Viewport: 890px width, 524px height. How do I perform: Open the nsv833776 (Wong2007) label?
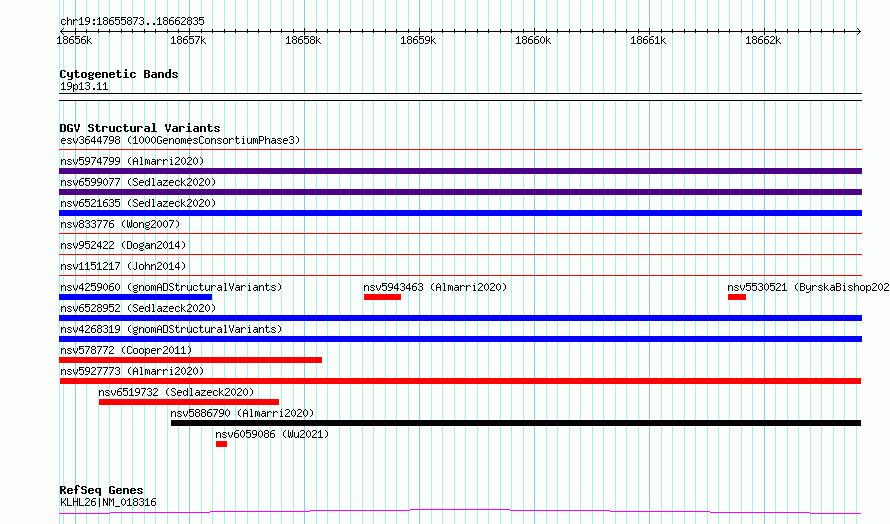coord(120,224)
